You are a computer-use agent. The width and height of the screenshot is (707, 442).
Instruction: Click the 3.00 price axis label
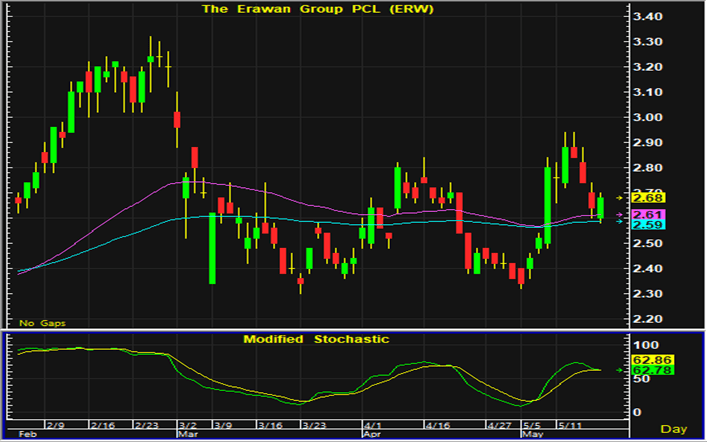coord(648,118)
